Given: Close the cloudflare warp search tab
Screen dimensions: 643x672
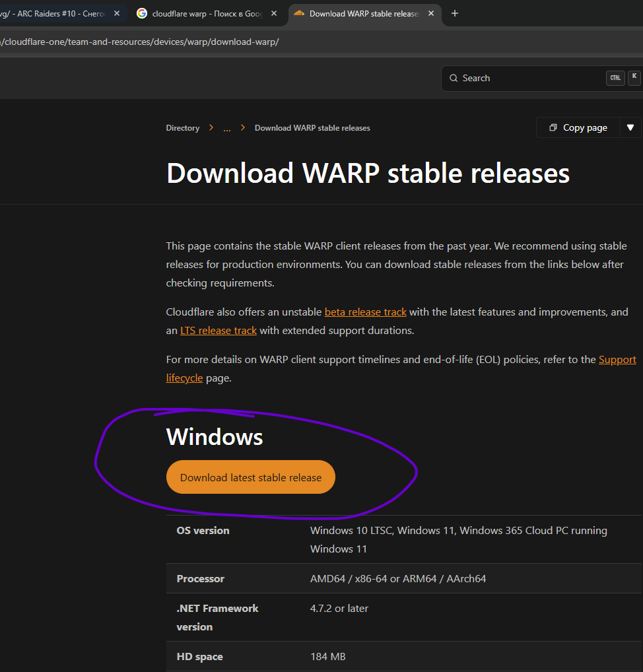Looking at the screenshot, I should pos(274,14).
